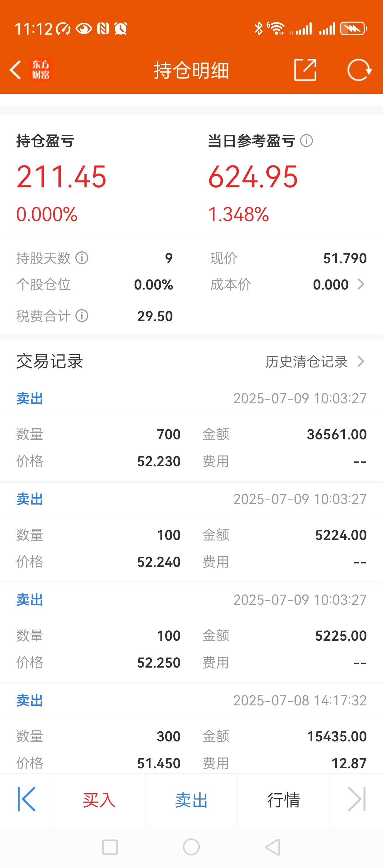Expand chevron beside 历史清仓记录

coord(361,361)
